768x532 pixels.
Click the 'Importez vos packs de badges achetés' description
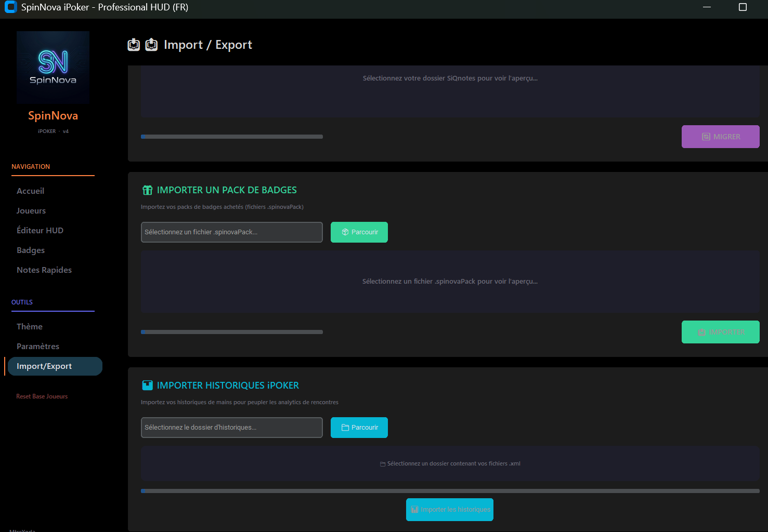click(x=222, y=207)
